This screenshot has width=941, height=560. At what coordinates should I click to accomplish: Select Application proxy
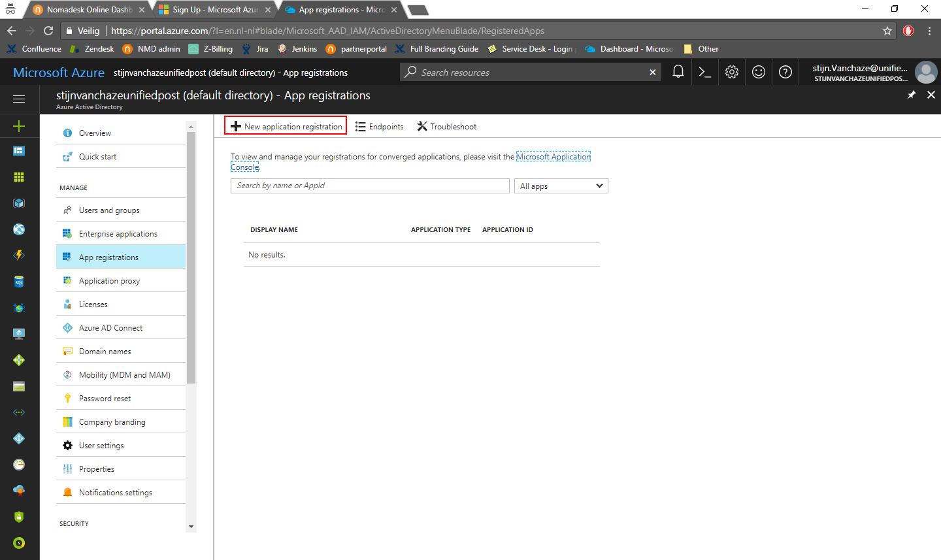121,280
